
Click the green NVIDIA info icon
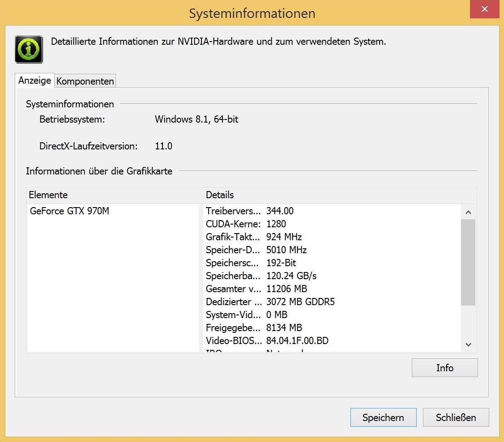(29, 50)
